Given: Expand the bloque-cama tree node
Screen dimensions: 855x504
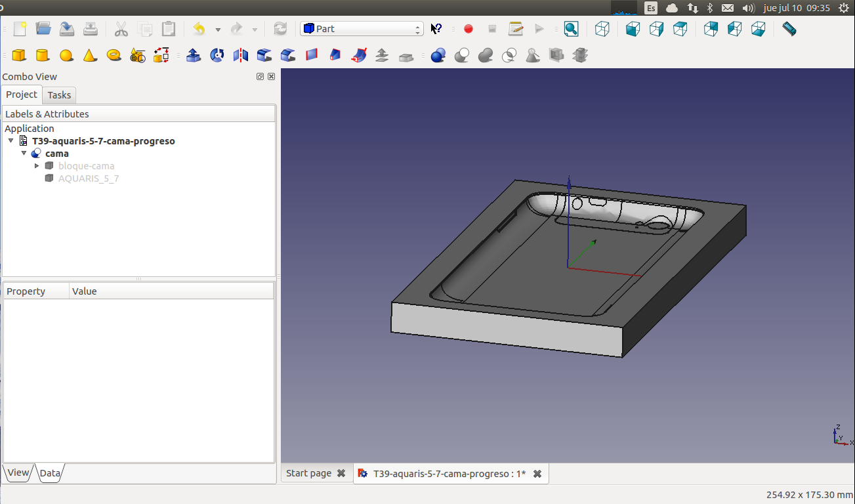Looking at the screenshot, I should click(x=37, y=166).
